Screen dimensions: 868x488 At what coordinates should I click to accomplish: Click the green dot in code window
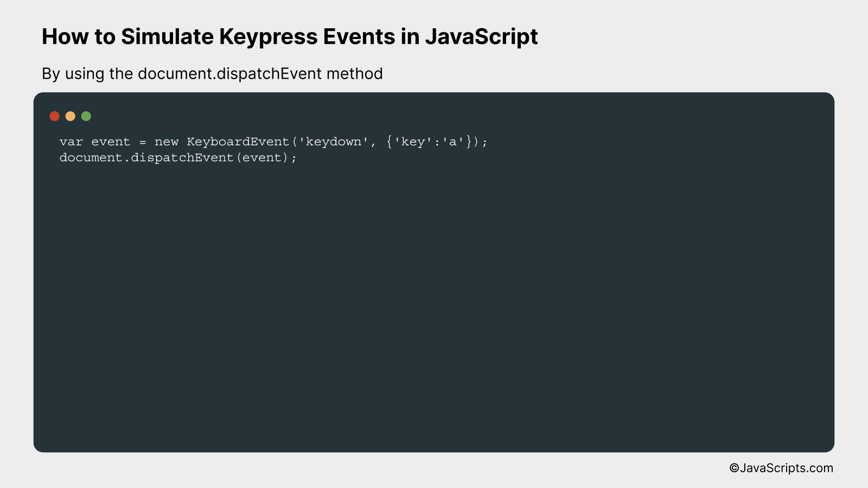[x=86, y=116]
